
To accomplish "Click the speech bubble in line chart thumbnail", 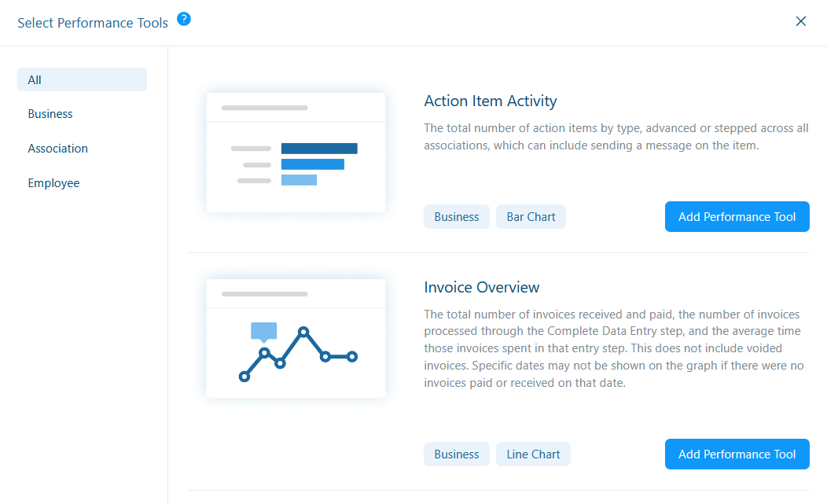I will [263, 331].
